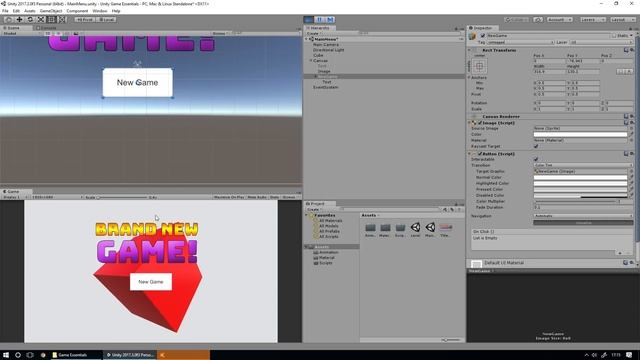Open the Layout dropdown

(x=622, y=19)
